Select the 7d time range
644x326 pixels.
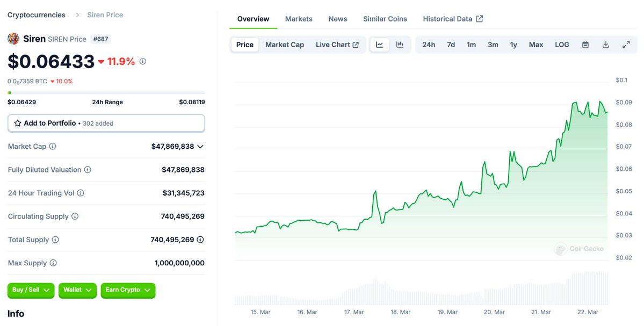pos(451,45)
